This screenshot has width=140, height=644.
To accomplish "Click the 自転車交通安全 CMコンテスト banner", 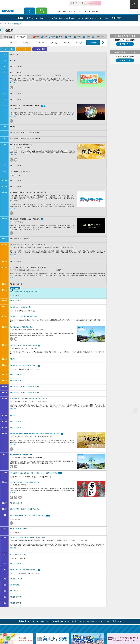I will tap(88, 639).
